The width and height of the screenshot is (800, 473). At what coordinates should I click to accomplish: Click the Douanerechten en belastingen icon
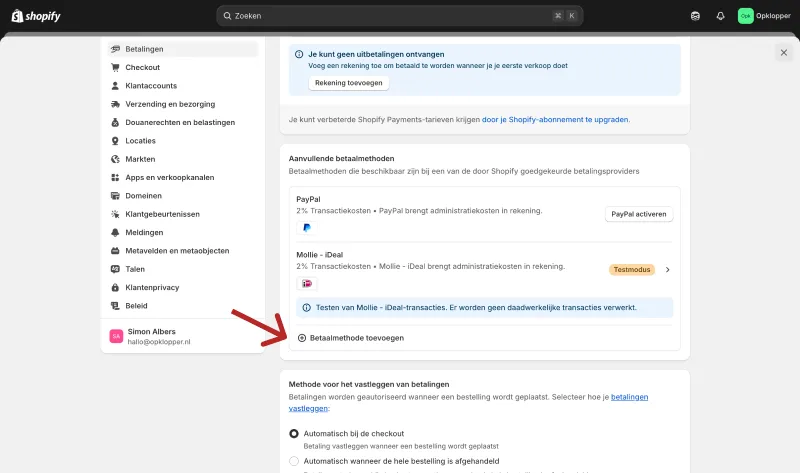[x=115, y=122]
